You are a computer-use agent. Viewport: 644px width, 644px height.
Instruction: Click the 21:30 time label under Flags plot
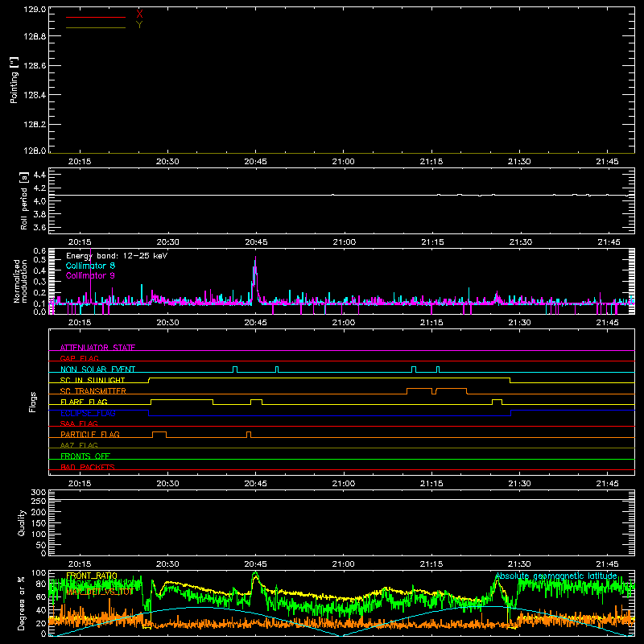point(519,484)
